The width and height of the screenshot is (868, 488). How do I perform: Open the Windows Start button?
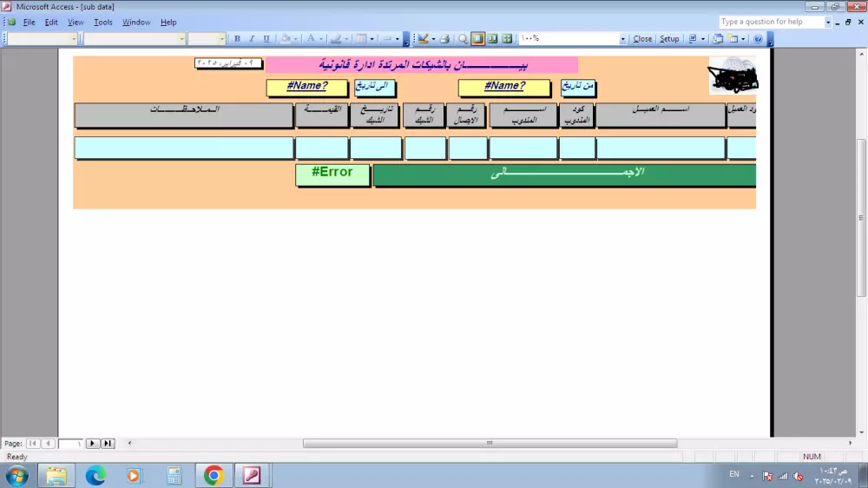point(17,475)
